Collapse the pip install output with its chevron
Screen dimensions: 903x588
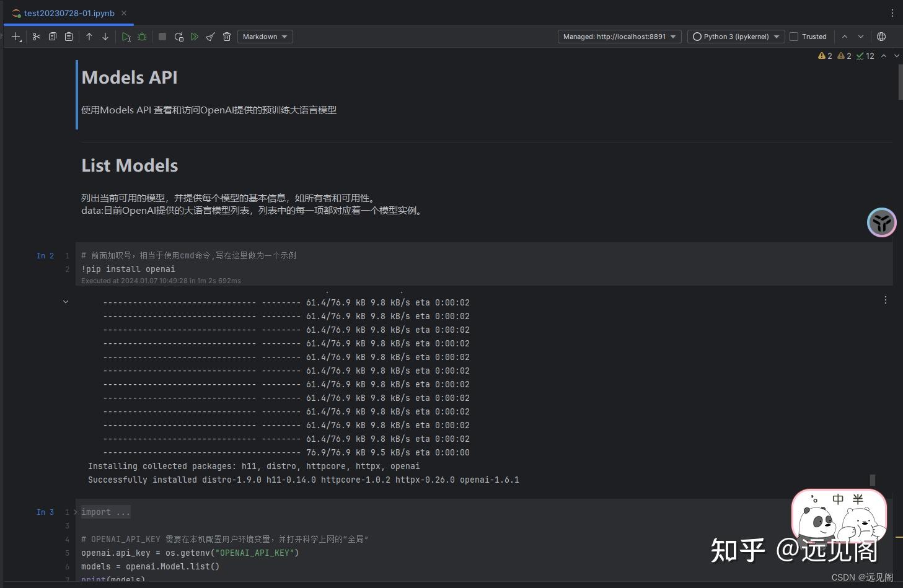[66, 301]
